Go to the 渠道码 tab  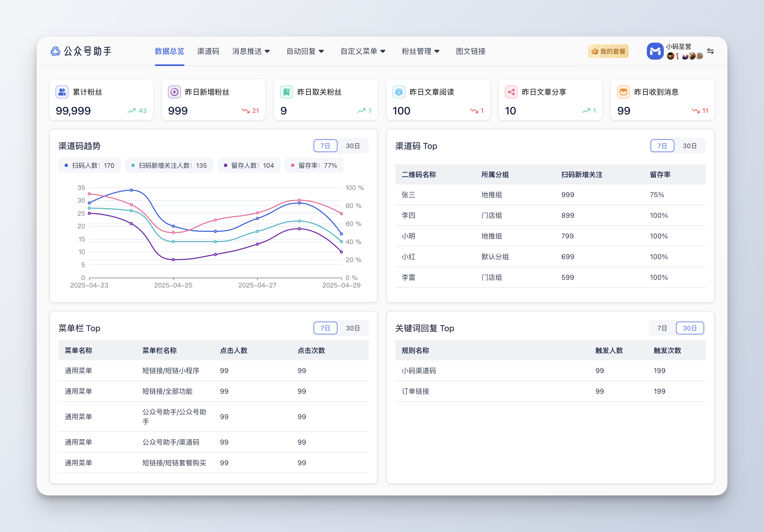208,51
